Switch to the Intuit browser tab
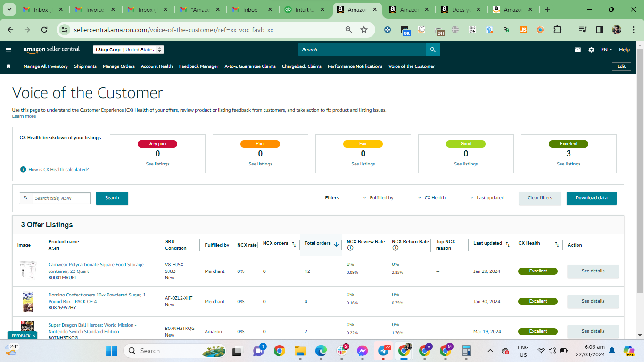Screen dimensions: 644x362 pos(305,9)
